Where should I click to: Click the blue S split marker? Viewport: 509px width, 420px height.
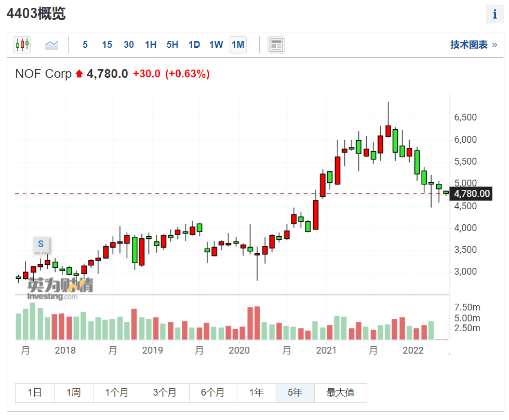point(41,244)
